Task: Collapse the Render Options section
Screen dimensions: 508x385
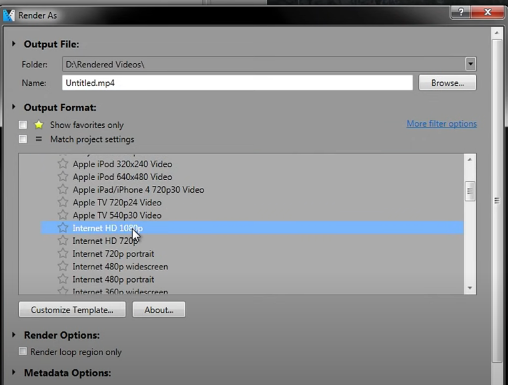Action: pos(14,335)
